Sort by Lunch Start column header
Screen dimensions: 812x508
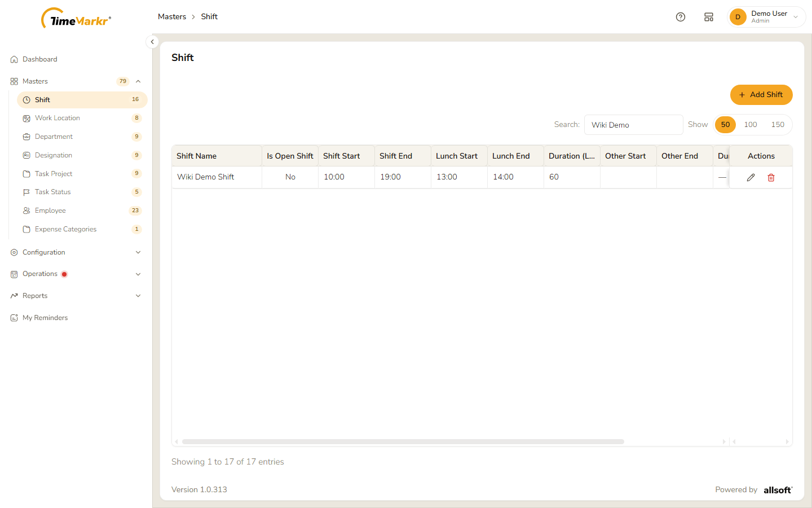point(459,156)
